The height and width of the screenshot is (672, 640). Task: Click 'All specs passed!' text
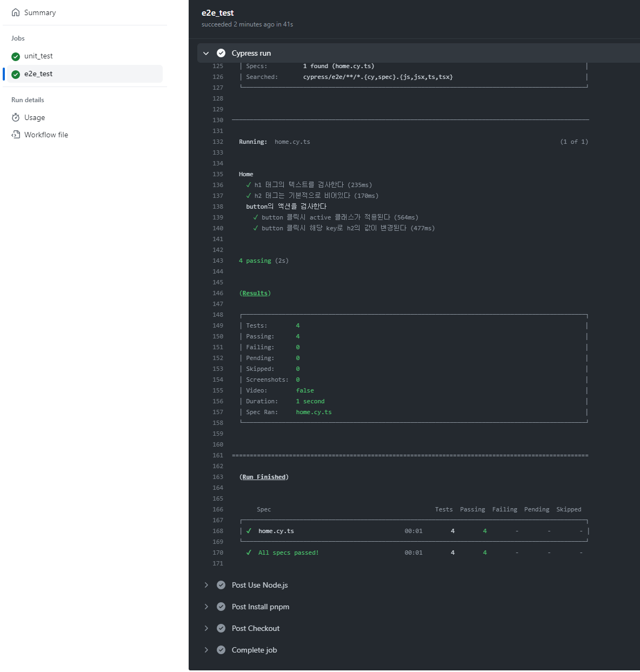tap(289, 553)
